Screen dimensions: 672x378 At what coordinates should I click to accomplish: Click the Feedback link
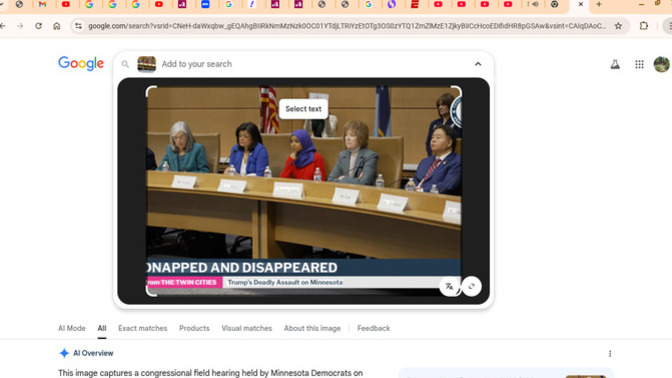[x=373, y=328]
